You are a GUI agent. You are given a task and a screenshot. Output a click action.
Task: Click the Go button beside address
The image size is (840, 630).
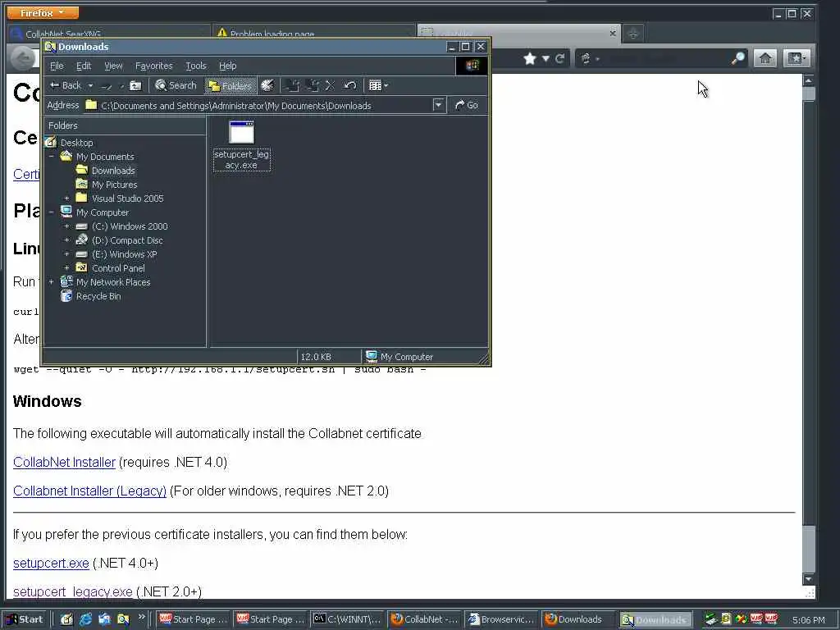[467, 106]
